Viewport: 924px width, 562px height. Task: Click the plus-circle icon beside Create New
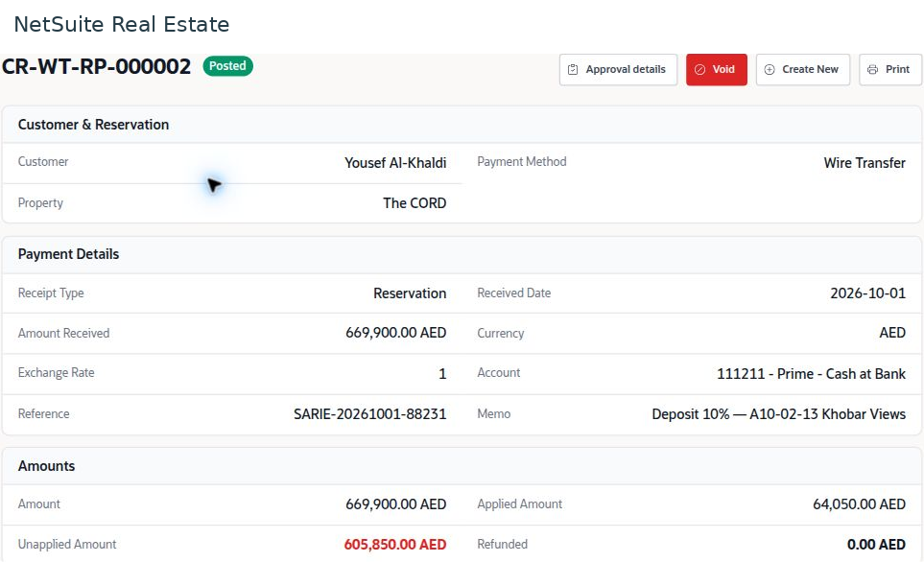pos(769,69)
